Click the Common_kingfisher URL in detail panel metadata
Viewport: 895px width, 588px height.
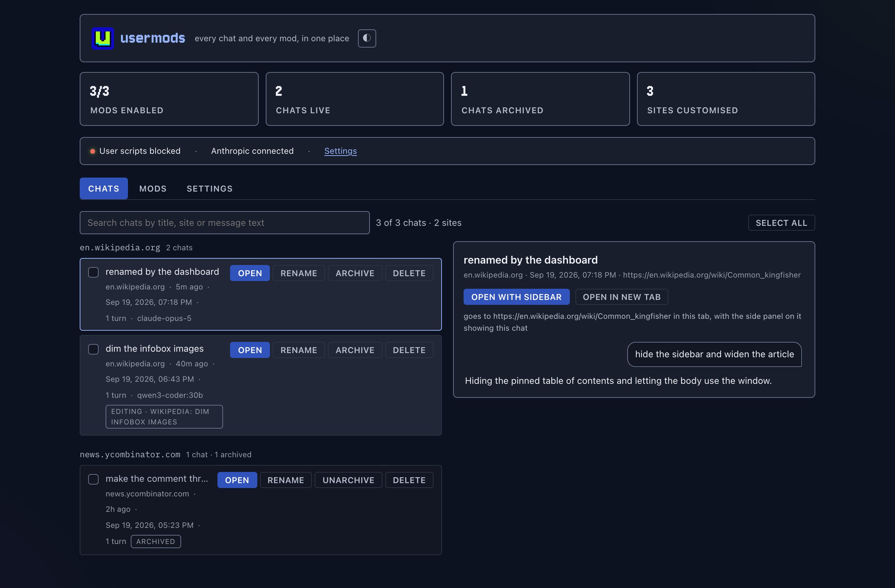point(712,275)
